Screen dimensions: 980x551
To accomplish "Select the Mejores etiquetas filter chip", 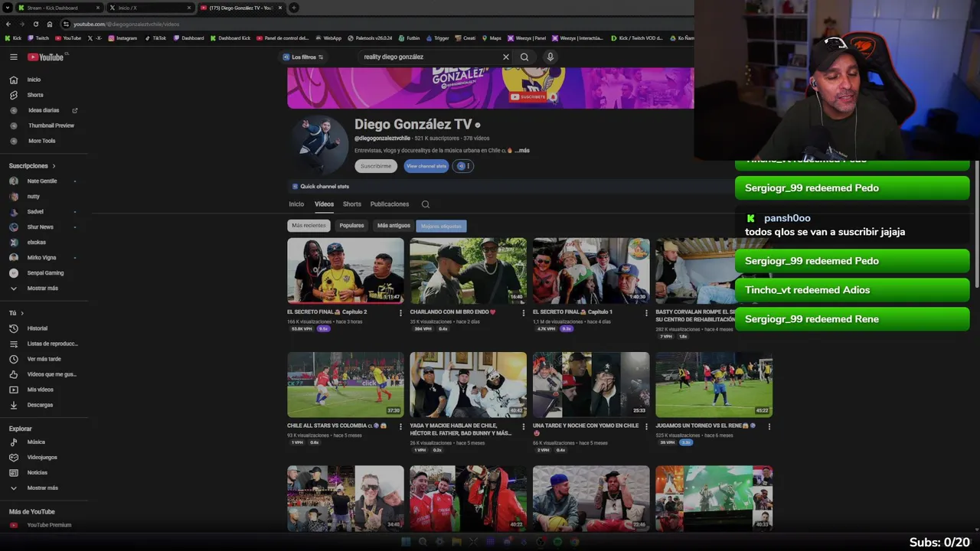I will 441,226.
